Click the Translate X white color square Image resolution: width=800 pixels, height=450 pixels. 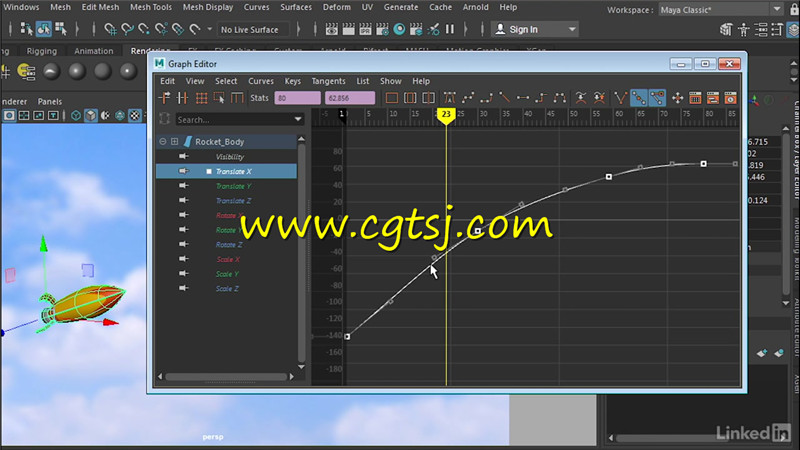click(209, 171)
